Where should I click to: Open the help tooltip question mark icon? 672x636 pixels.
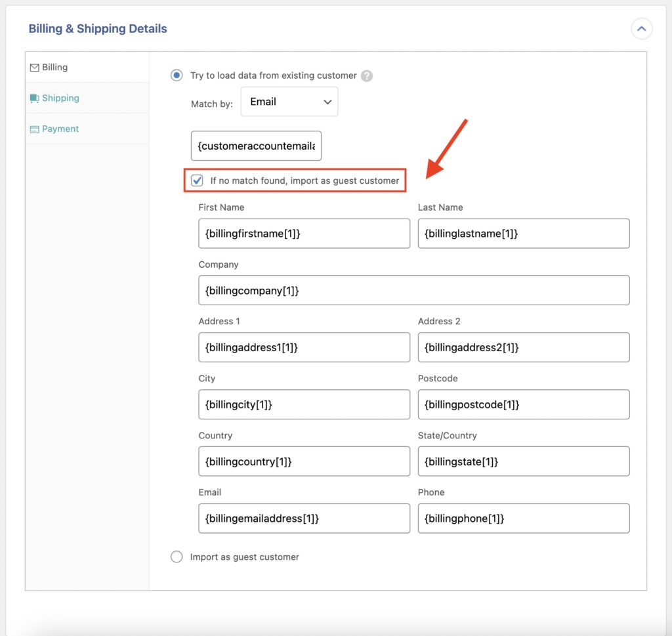367,75
